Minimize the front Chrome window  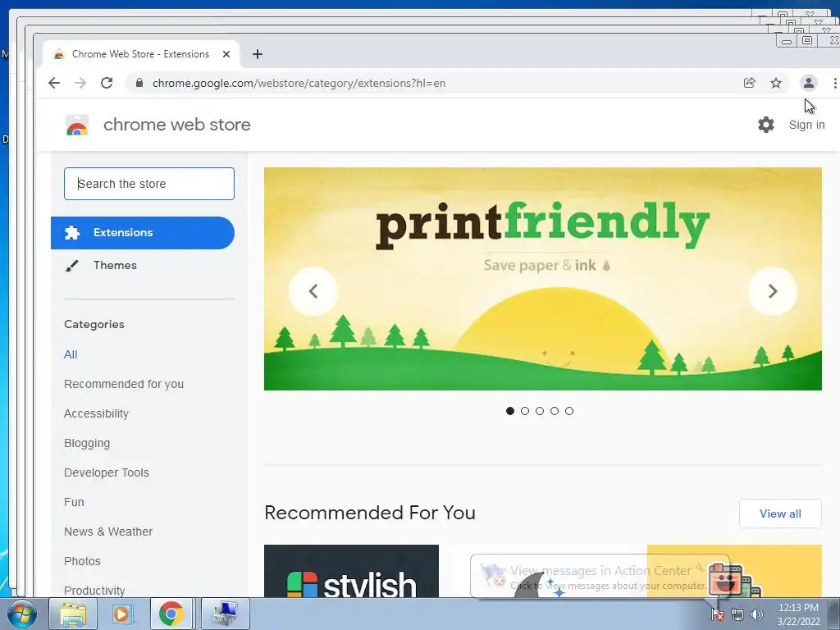(x=787, y=41)
